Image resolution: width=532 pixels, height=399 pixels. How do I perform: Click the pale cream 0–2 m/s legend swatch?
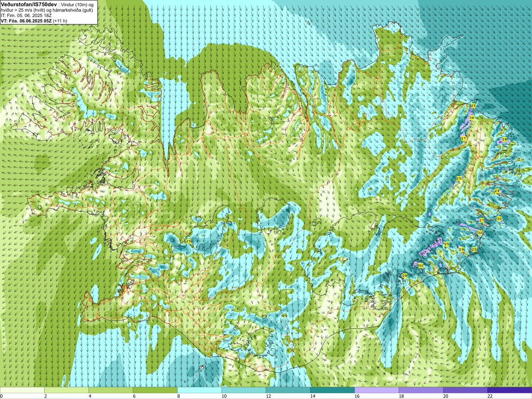(22, 390)
